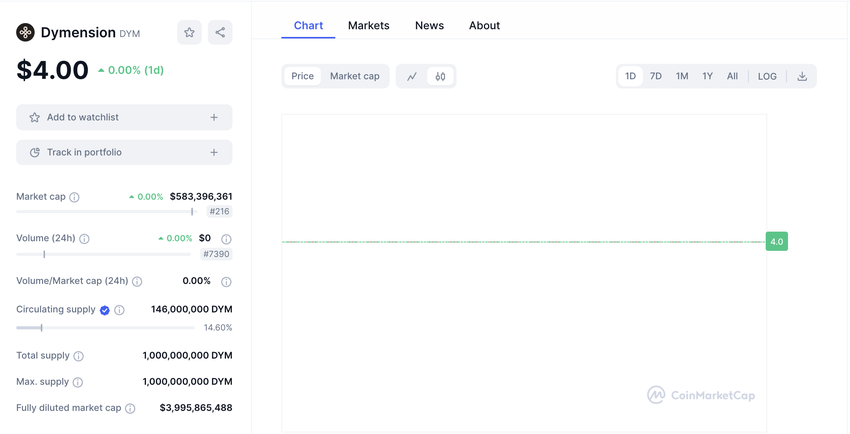This screenshot has width=850, height=434.
Task: Track Dymension in portfolio
Action: (124, 152)
